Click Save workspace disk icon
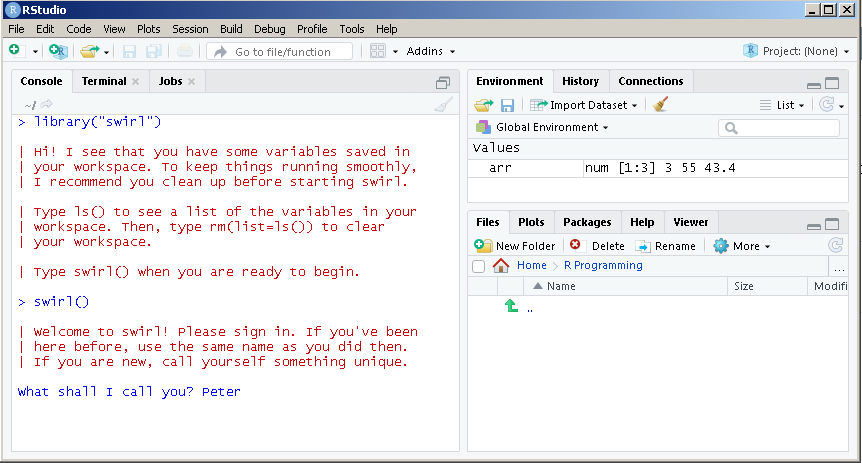Image resolution: width=862 pixels, height=463 pixels. tap(507, 105)
